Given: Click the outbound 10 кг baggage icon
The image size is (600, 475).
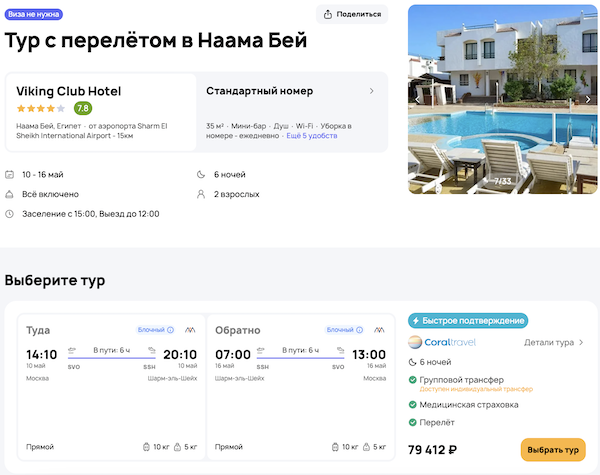Looking at the screenshot, I should (146, 446).
